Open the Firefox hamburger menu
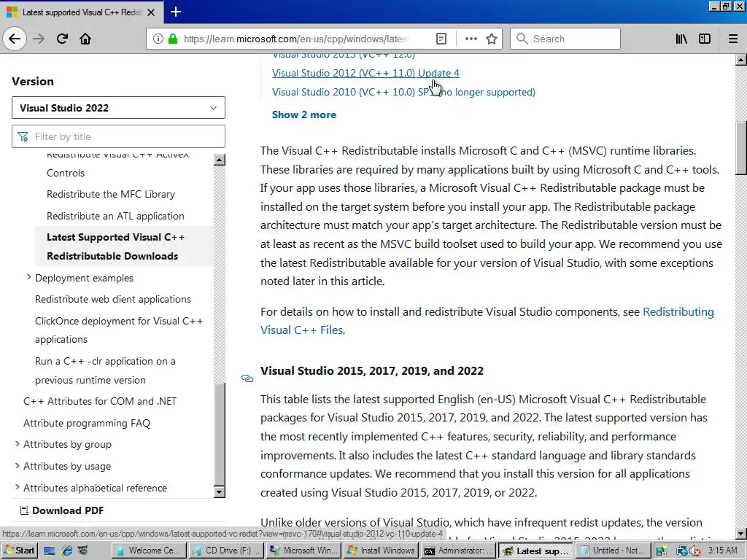Image resolution: width=747 pixels, height=560 pixels. pyautogui.click(x=732, y=39)
